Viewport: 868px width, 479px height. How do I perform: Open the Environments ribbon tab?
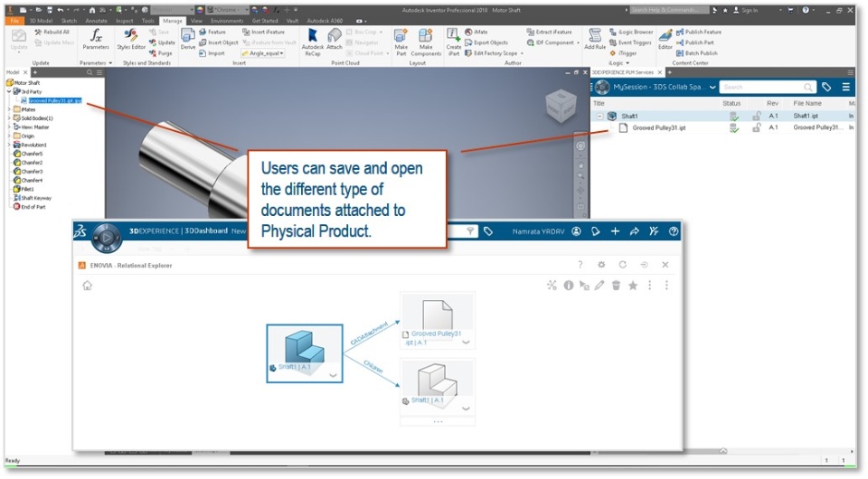coord(227,21)
